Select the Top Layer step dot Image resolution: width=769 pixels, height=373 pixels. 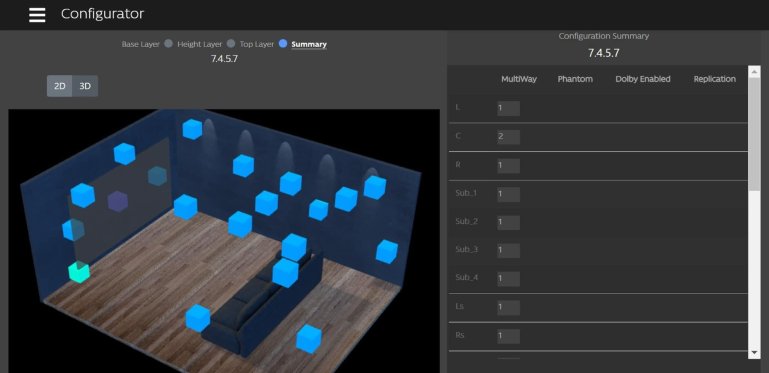pos(282,44)
